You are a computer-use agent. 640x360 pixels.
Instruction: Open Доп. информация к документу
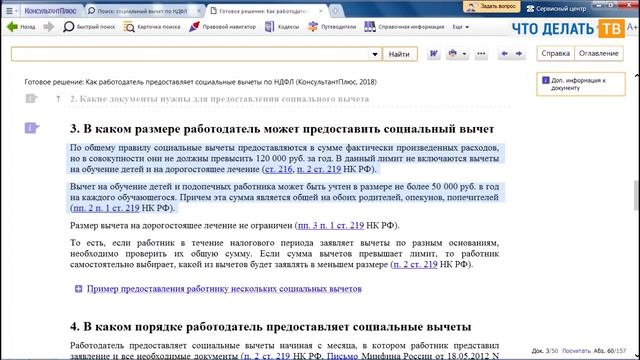pos(581,84)
